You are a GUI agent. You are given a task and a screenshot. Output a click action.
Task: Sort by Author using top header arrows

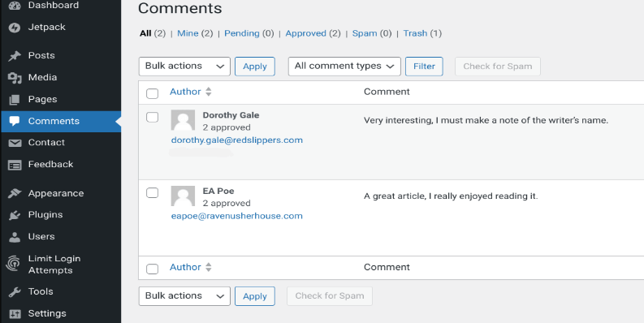(x=209, y=92)
